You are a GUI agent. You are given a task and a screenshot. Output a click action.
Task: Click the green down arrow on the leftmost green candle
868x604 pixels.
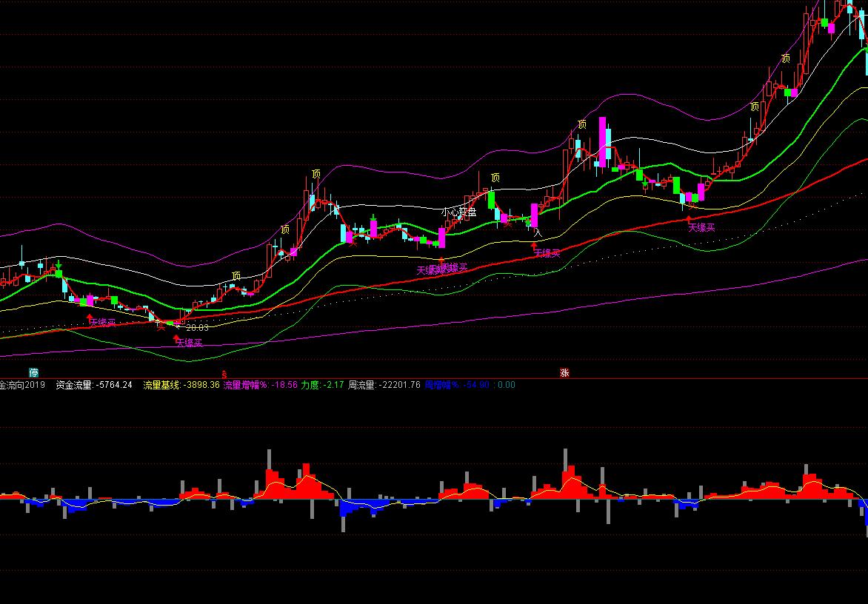pos(59,264)
